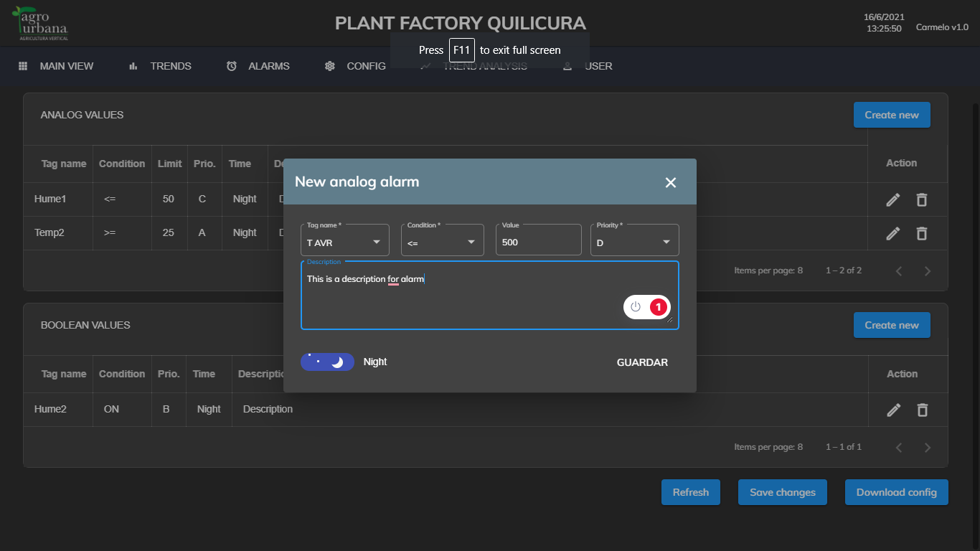This screenshot has width=980, height=551.
Task: Open the Condition dropdown in the dialog
Action: point(443,240)
